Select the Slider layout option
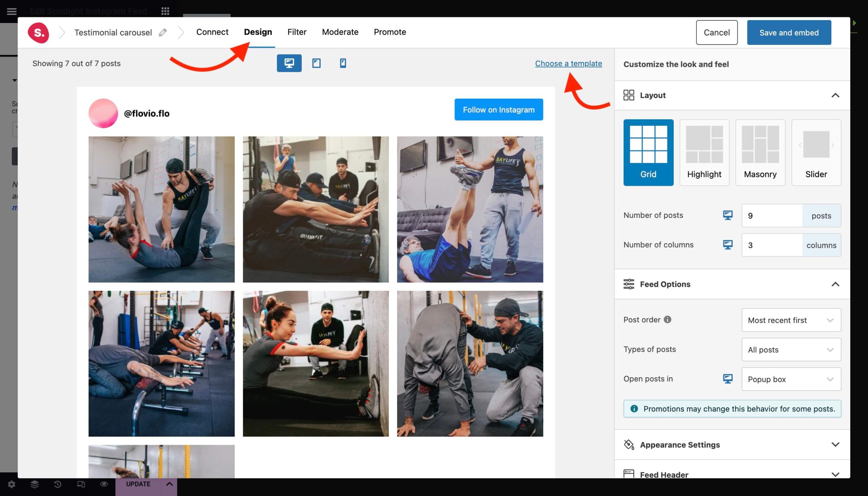 816,152
